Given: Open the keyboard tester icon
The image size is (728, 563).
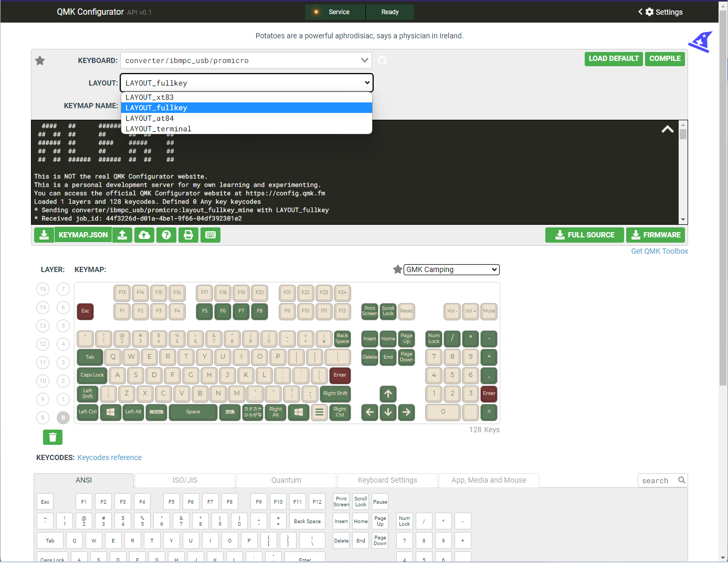Looking at the screenshot, I should (x=210, y=235).
